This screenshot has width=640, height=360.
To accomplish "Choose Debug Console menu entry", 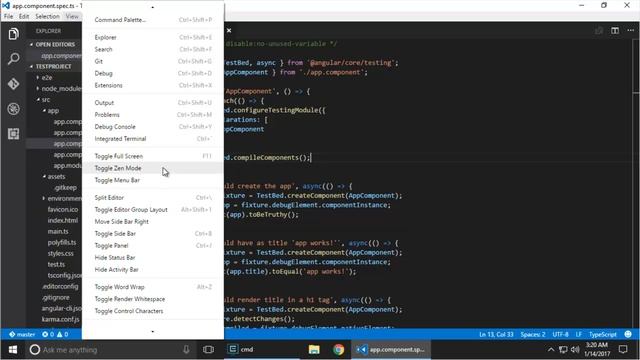I will click(x=153, y=127).
